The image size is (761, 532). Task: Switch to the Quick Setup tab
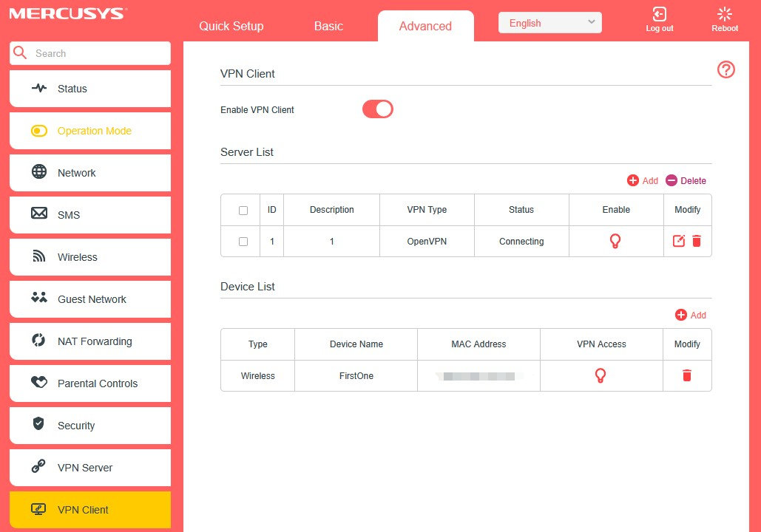[x=231, y=26]
